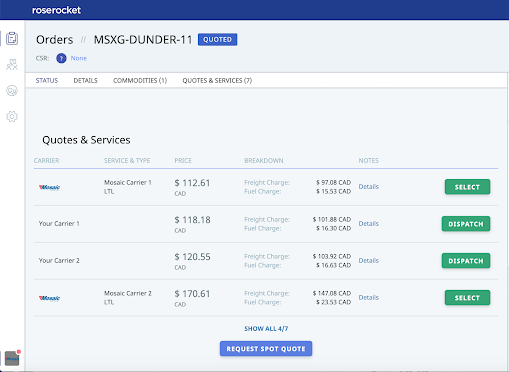Select the Mosaic Carrier 2 quote
The height and width of the screenshot is (372, 509).
tap(467, 298)
